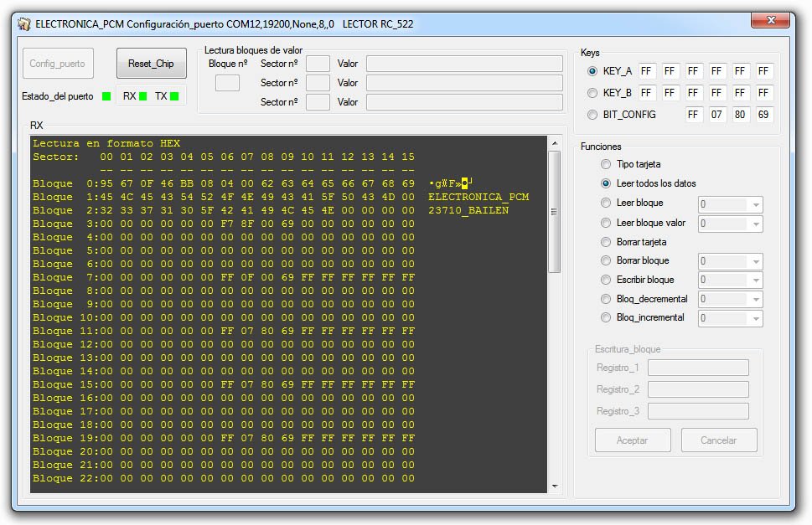Enable the Borrar tarjeta option

pos(606,241)
